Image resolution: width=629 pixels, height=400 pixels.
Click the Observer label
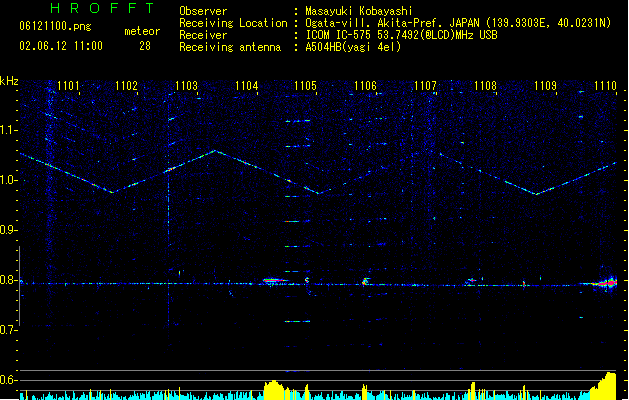point(203,11)
